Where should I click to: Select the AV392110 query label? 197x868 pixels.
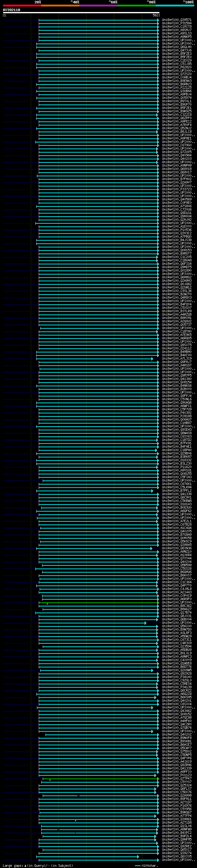pyautogui.click(x=11, y=10)
